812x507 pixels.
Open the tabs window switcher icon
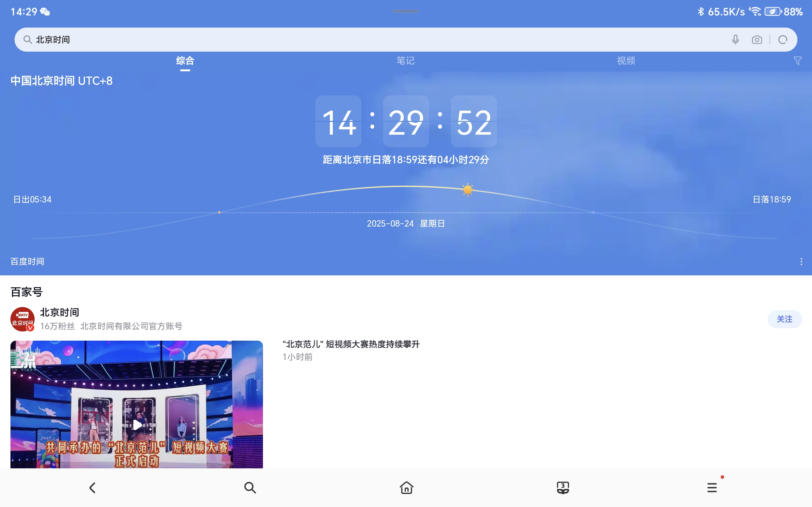click(563, 488)
